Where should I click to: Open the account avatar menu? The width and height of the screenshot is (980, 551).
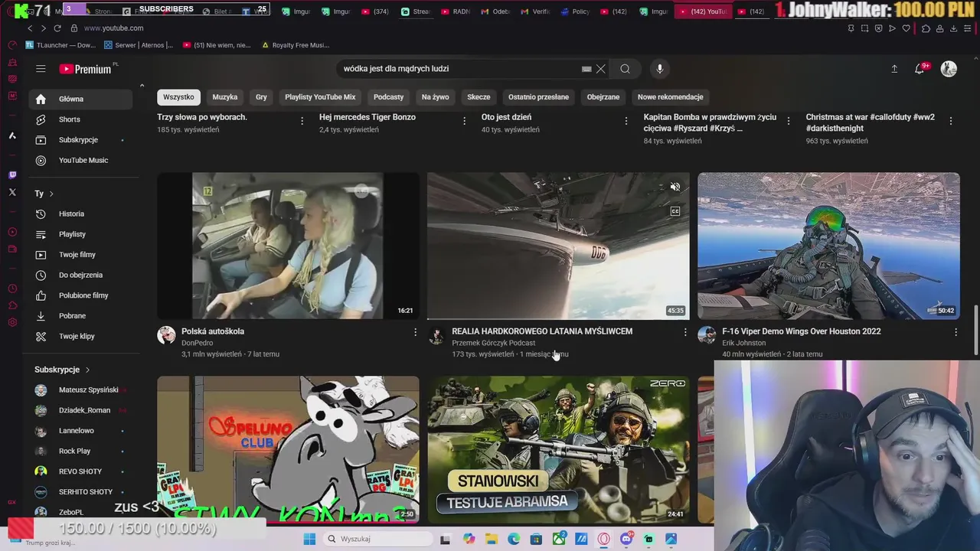pyautogui.click(x=949, y=69)
